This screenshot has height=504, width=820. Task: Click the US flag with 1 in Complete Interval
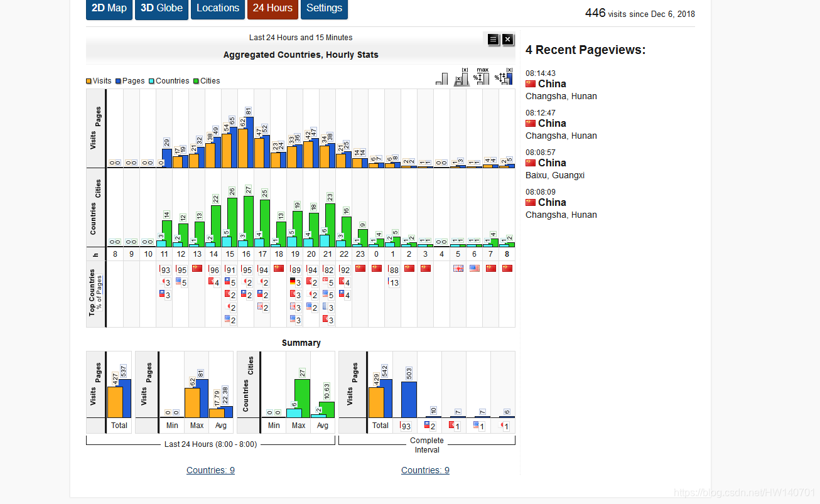[x=477, y=426]
